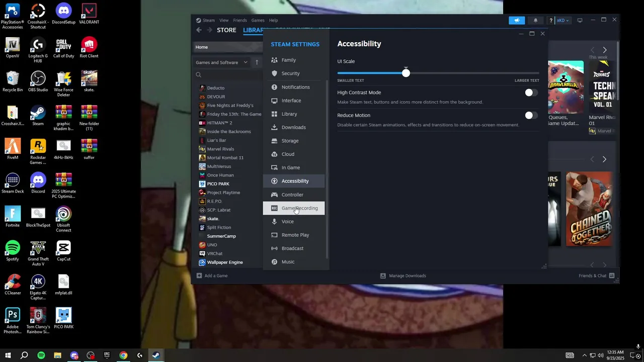
Task: Open Brawlhalla news thumbnail
Action: [x=566, y=87]
